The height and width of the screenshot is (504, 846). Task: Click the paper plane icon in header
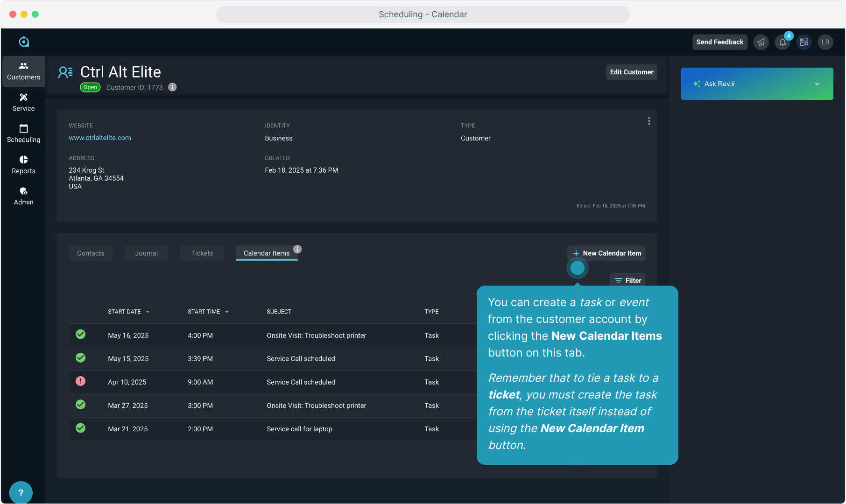[761, 42]
